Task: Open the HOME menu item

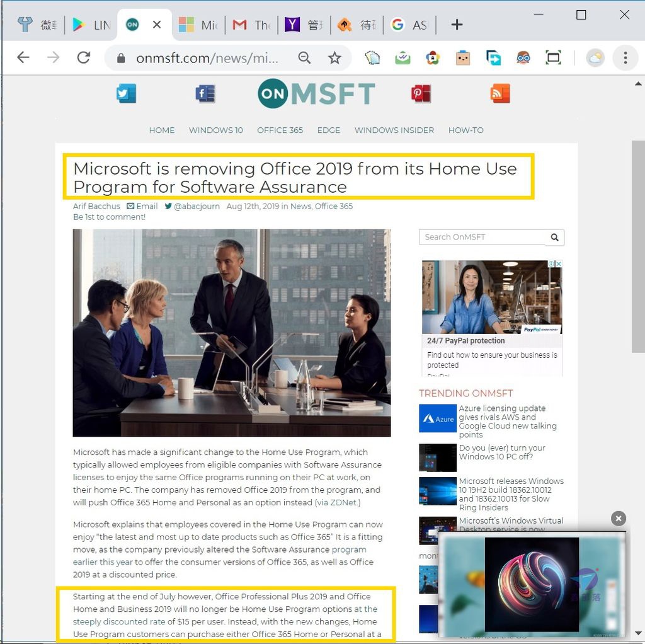Action: [162, 130]
